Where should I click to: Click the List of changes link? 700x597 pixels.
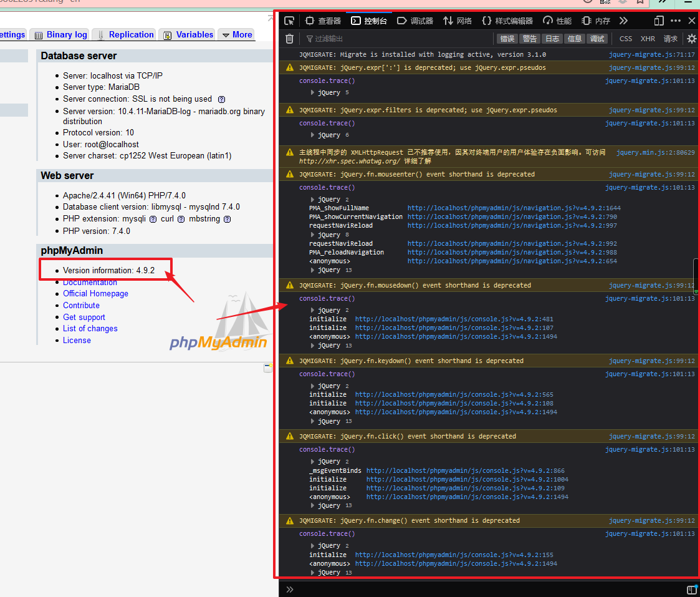coord(90,328)
